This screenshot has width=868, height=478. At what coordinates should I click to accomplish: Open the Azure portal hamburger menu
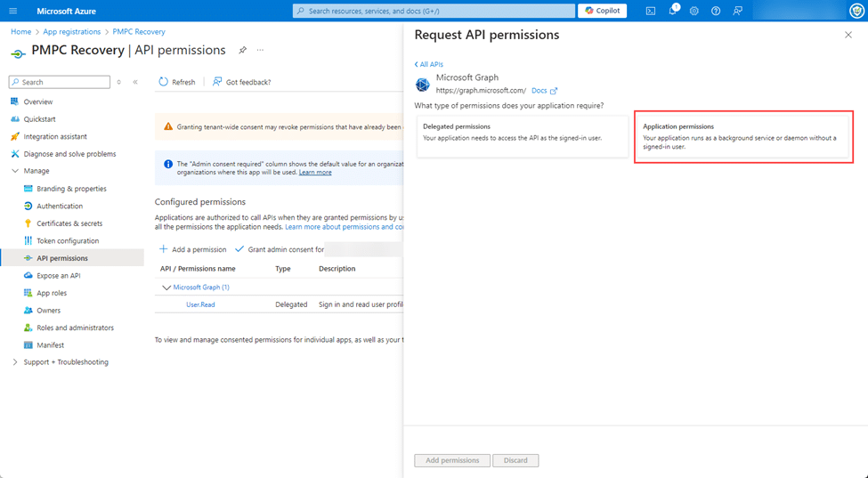pos(12,11)
